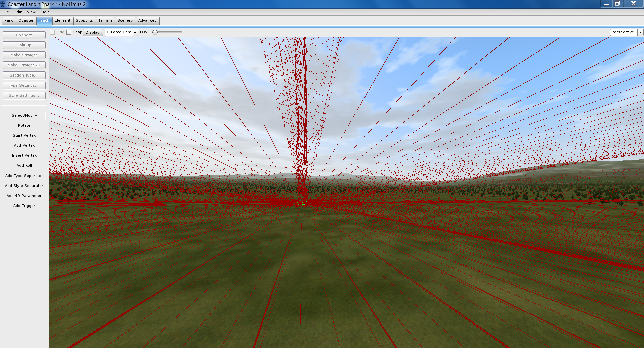This screenshot has width=644, height=348.
Task: Choose the Rotate tool
Action: click(x=24, y=125)
